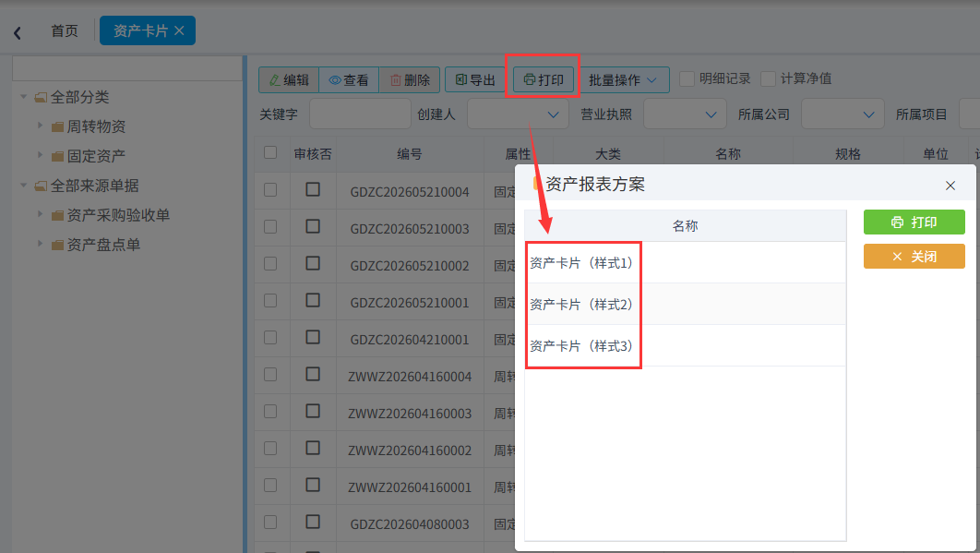Click the search box above the category tree
The image size is (980, 553).
[127, 68]
